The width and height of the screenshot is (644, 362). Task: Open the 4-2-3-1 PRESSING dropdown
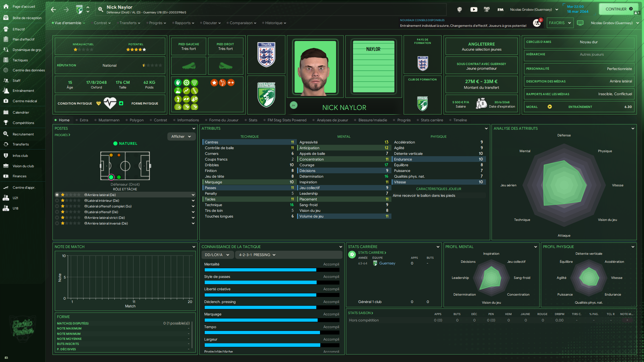pyautogui.click(x=257, y=255)
